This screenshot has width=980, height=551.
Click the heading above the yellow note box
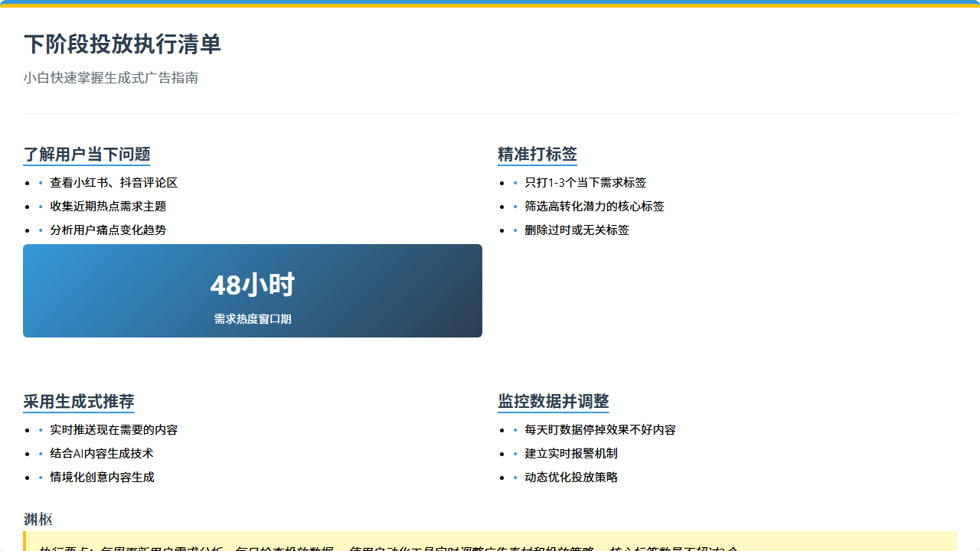click(38, 520)
